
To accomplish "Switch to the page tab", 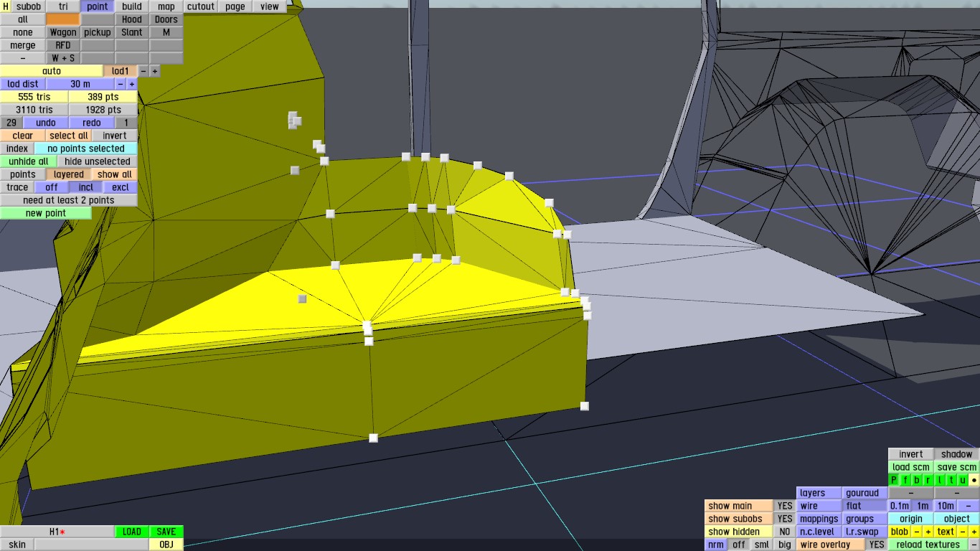I will (x=235, y=6).
